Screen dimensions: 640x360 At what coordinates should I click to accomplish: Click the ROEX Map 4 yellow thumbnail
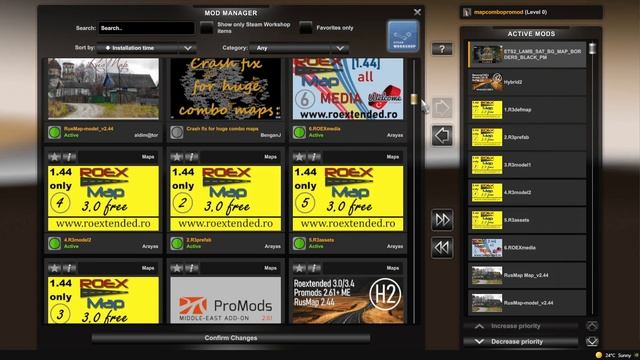click(103, 198)
